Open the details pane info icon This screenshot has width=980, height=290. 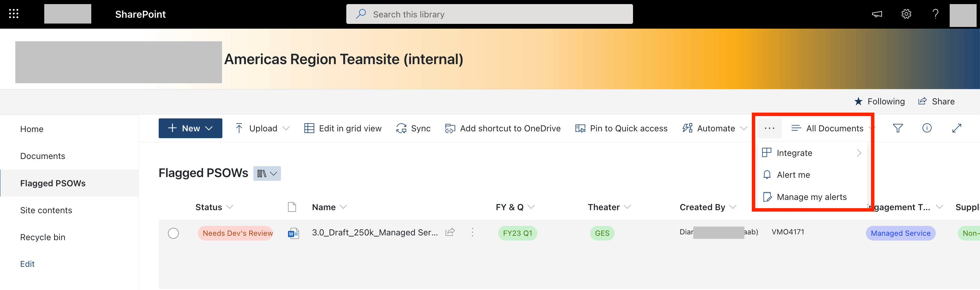pyautogui.click(x=927, y=128)
